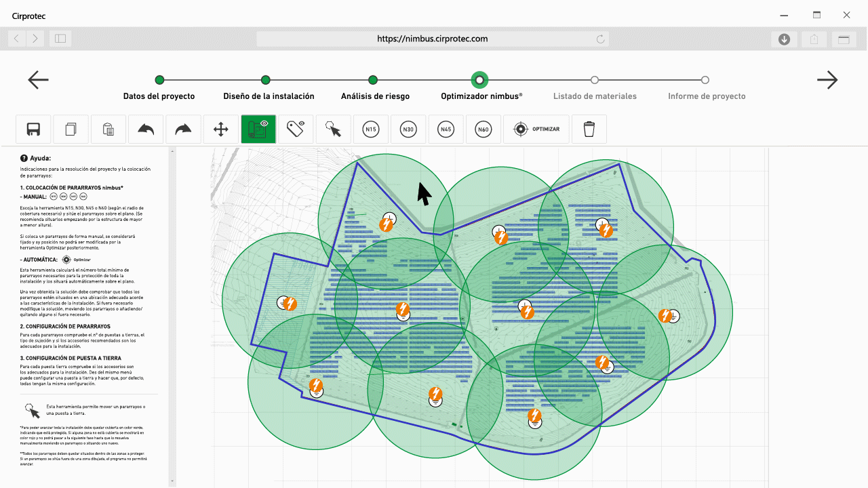The height and width of the screenshot is (488, 868).
Task: Open downloads with the download arrow icon
Action: point(784,39)
